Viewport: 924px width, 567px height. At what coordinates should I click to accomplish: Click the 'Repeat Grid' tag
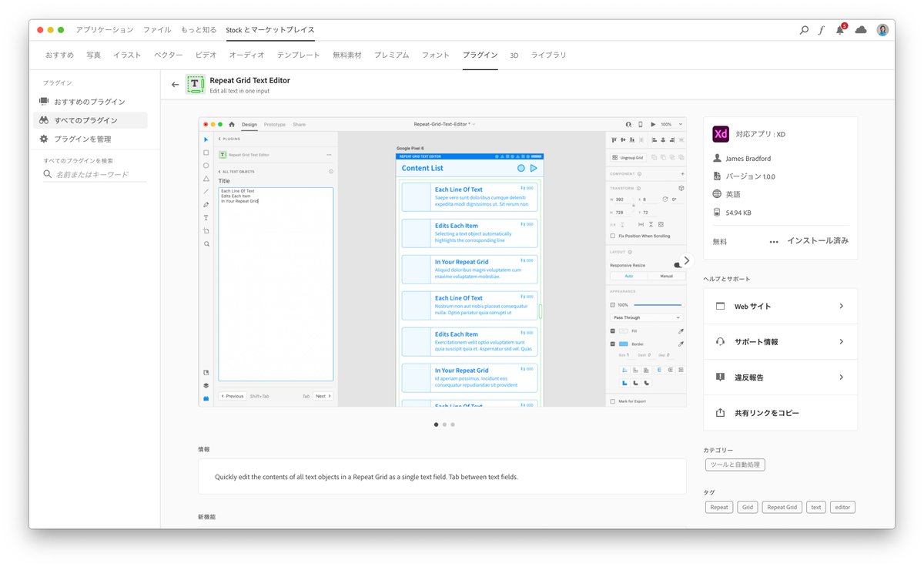pos(782,507)
